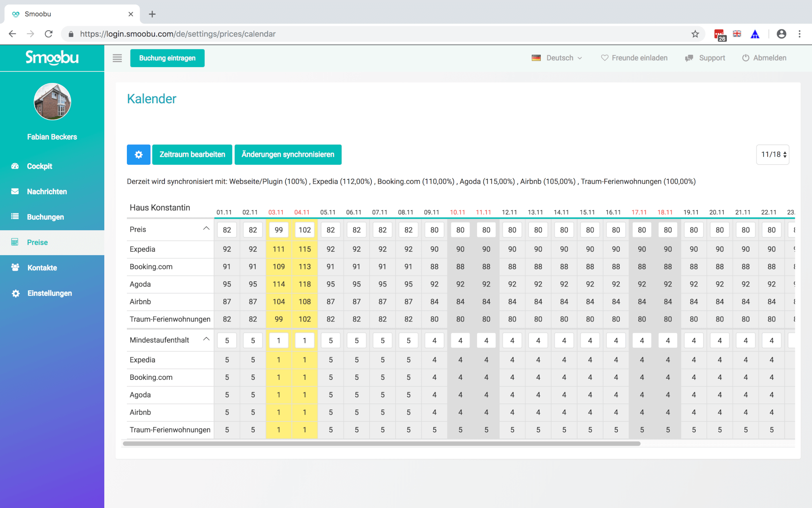812x508 pixels.
Task: Select Preise from sidebar menu
Action: [36, 242]
